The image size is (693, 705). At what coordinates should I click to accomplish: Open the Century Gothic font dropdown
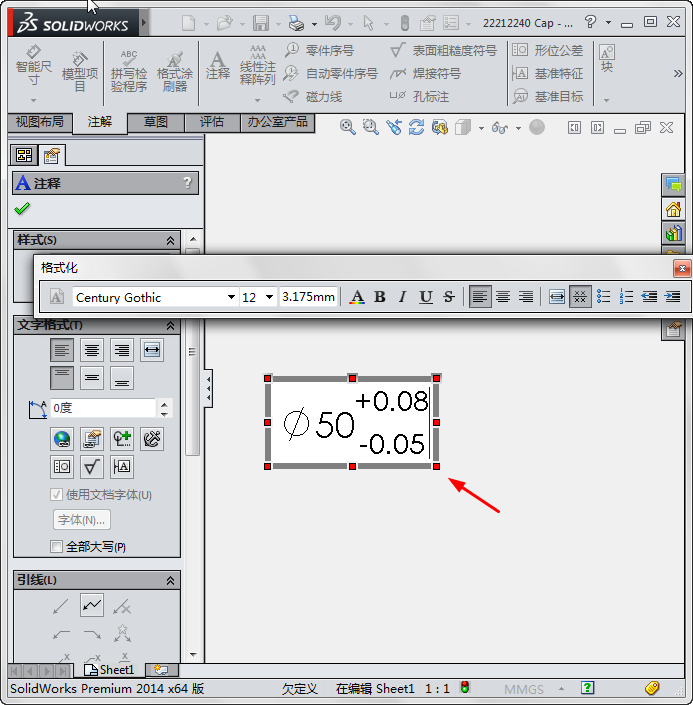pos(231,297)
